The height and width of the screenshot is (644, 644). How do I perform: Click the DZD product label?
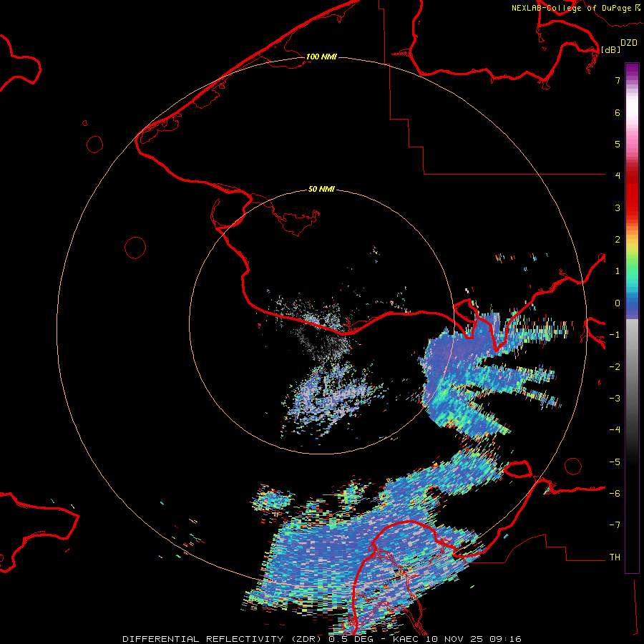coord(629,43)
